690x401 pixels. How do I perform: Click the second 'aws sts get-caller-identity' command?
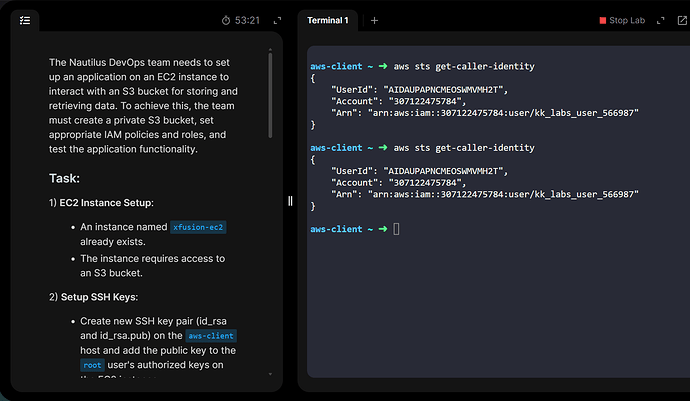464,148
